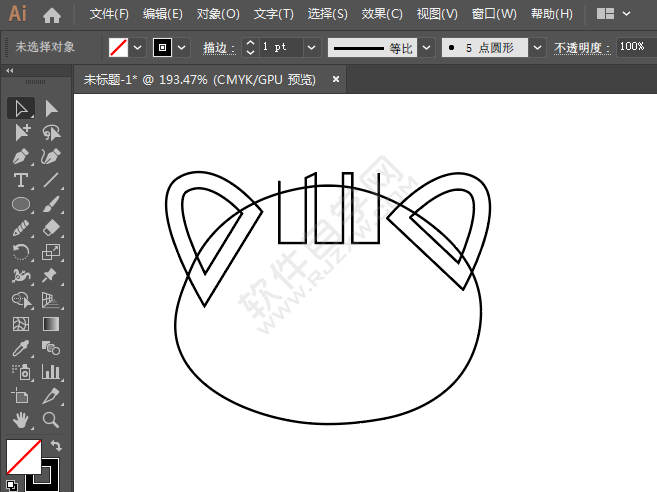
Task: Open the 文字(T) menu
Action: (x=274, y=14)
